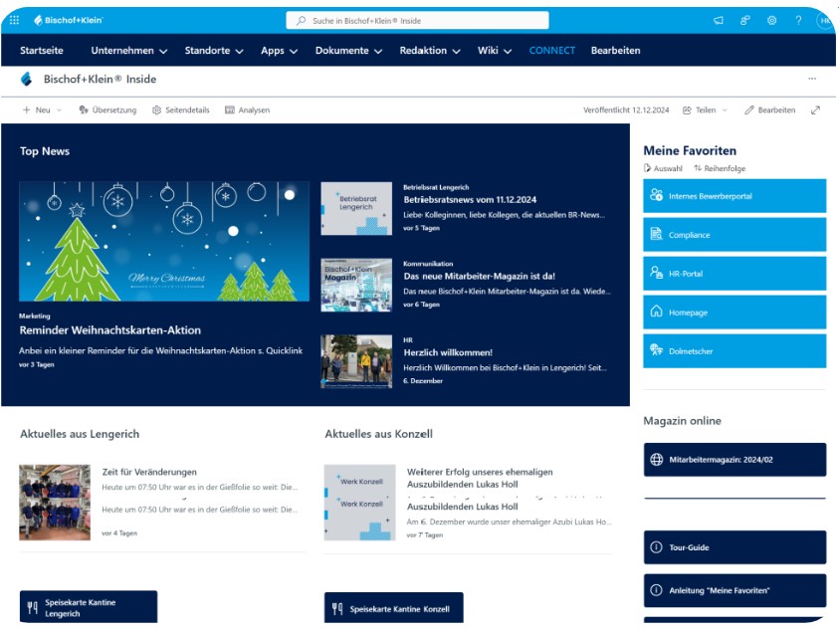
Task: Click the Auswahl icon under Meine Favoriten
Action: tap(647, 168)
